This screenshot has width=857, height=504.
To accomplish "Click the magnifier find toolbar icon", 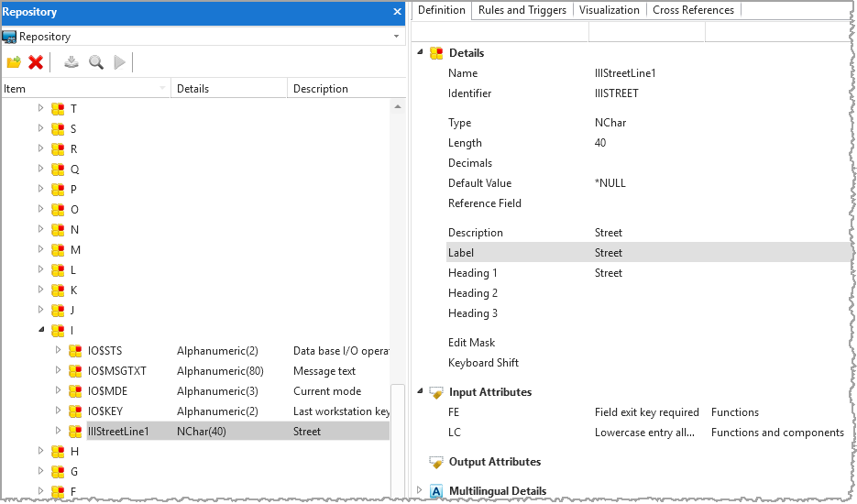I will [x=95, y=62].
